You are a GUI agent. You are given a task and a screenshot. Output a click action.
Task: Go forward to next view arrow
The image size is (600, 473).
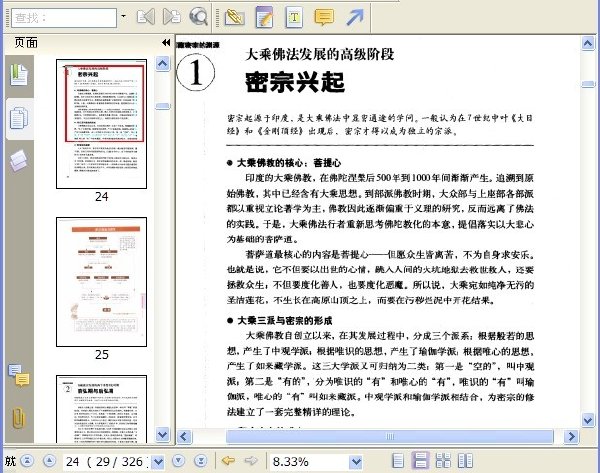click(x=251, y=461)
